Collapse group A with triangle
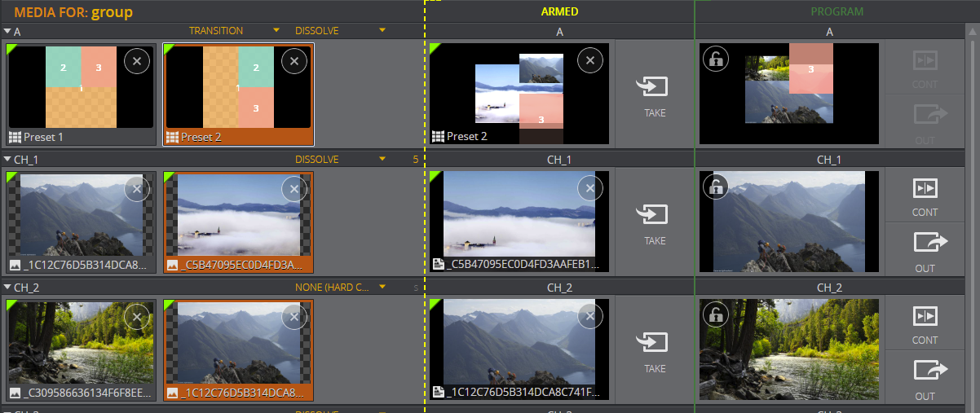 coord(7,31)
